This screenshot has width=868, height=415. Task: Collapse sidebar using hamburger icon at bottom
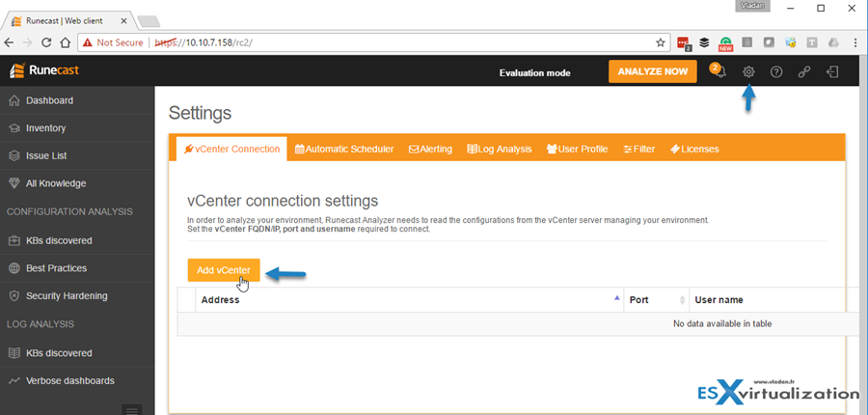pos(132,410)
